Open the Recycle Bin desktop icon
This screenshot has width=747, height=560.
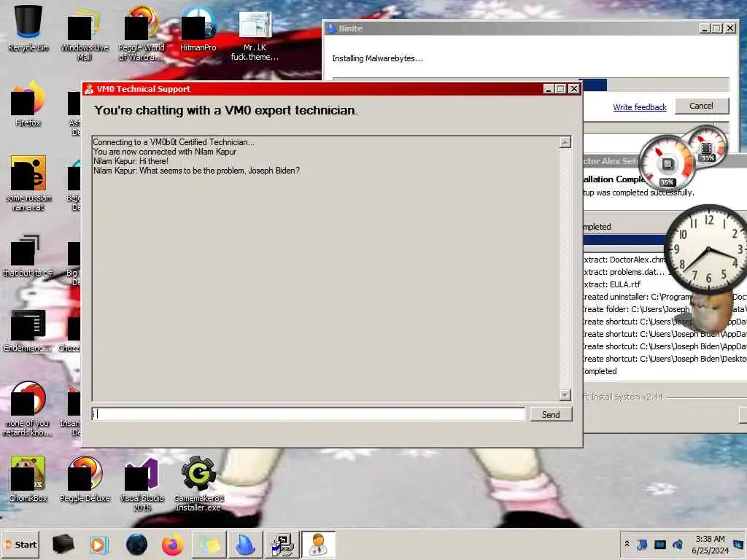[x=28, y=28]
